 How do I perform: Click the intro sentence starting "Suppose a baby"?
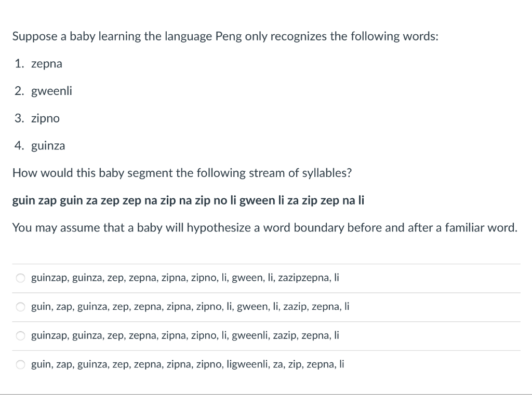pyautogui.click(x=225, y=36)
